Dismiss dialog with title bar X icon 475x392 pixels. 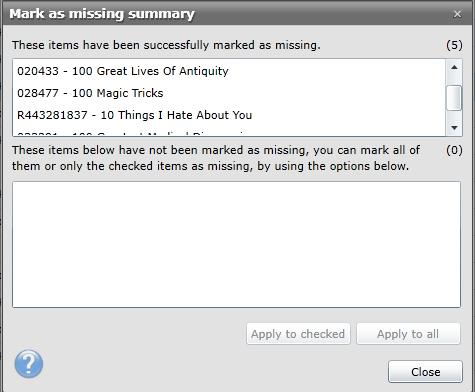point(457,14)
